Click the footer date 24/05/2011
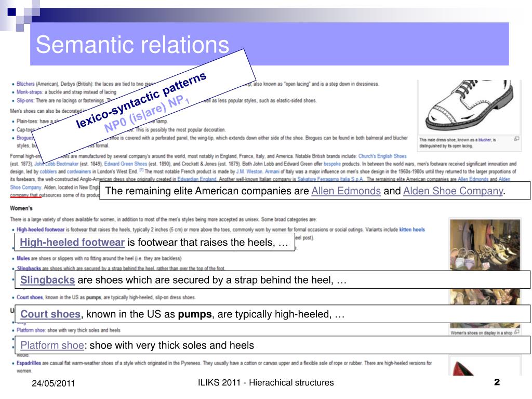 (54, 383)
